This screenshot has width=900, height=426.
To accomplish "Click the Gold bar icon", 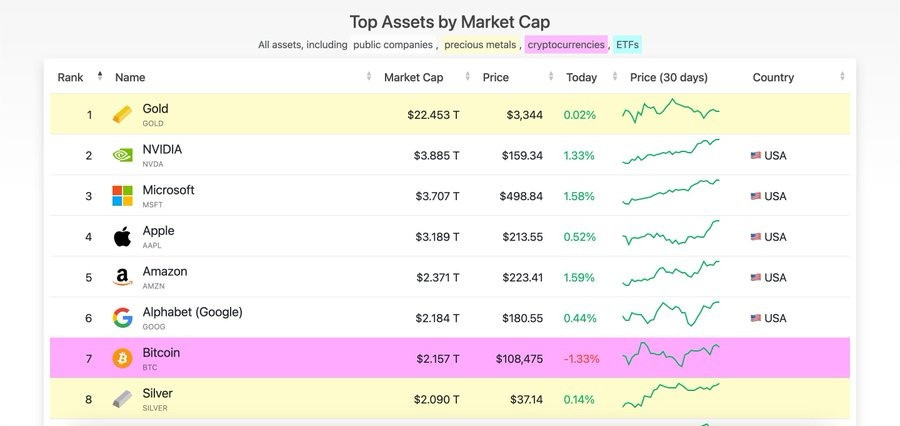I will tap(122, 115).
